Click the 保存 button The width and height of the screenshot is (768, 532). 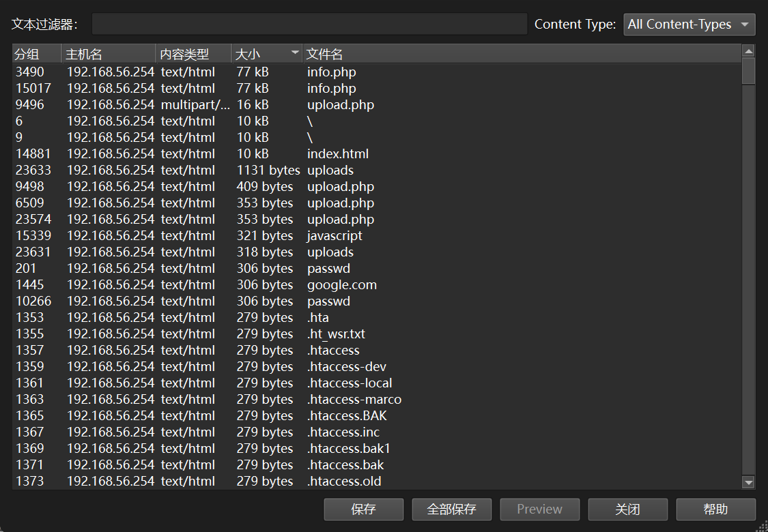[364, 509]
